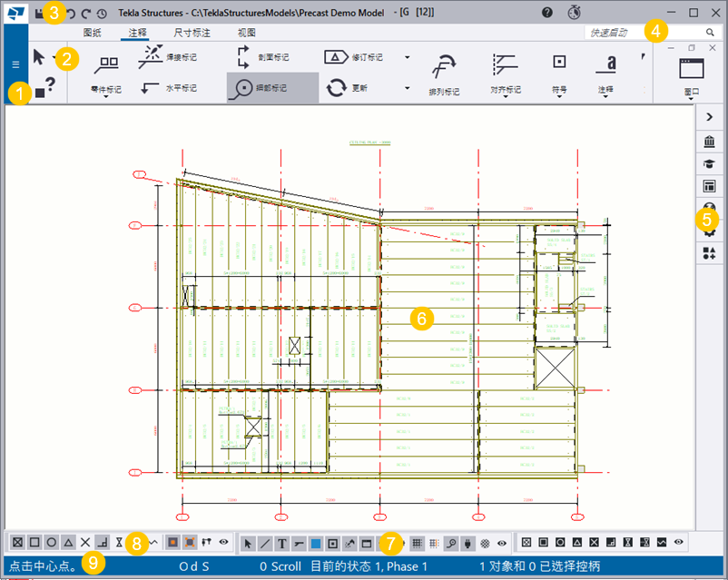Toggle snap to center points circle switch
The height and width of the screenshot is (580, 728).
tap(52, 542)
